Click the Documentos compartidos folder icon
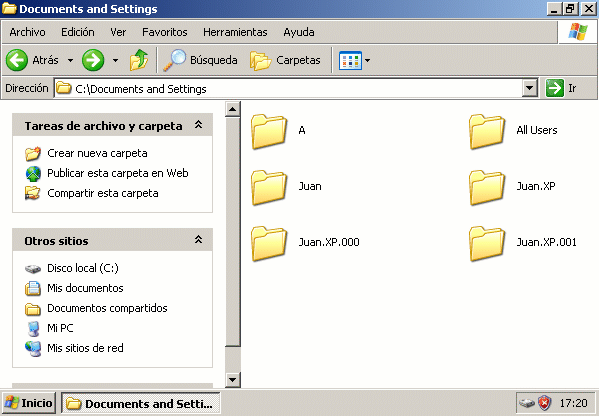This screenshot has height=416, width=599. pos(33,309)
